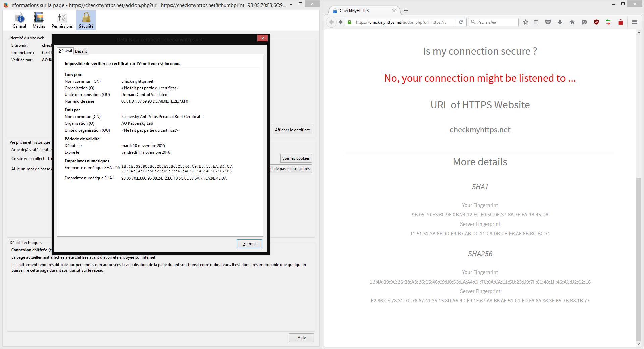
Task: Click 'AO Kaspersky Lab' organisation value
Action: [137, 123]
